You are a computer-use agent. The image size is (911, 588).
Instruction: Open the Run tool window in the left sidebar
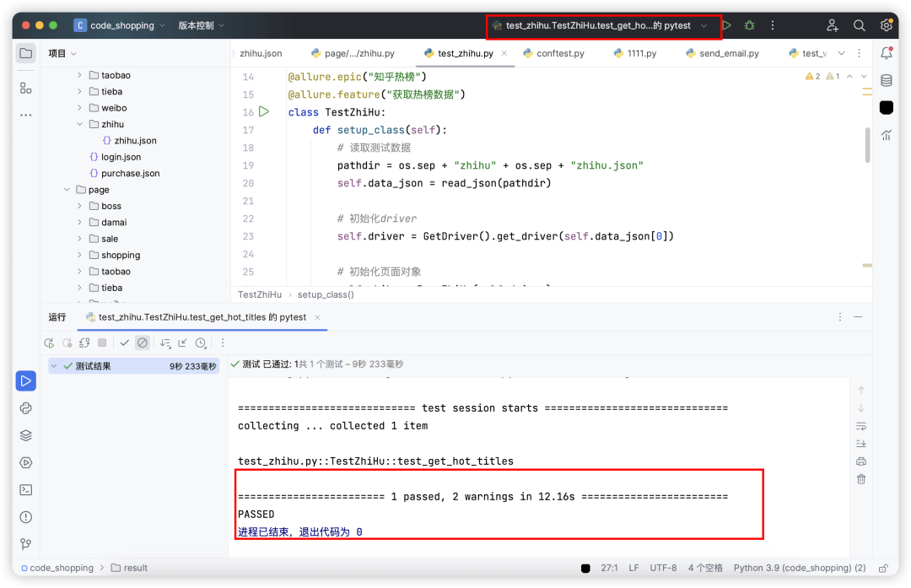25,381
